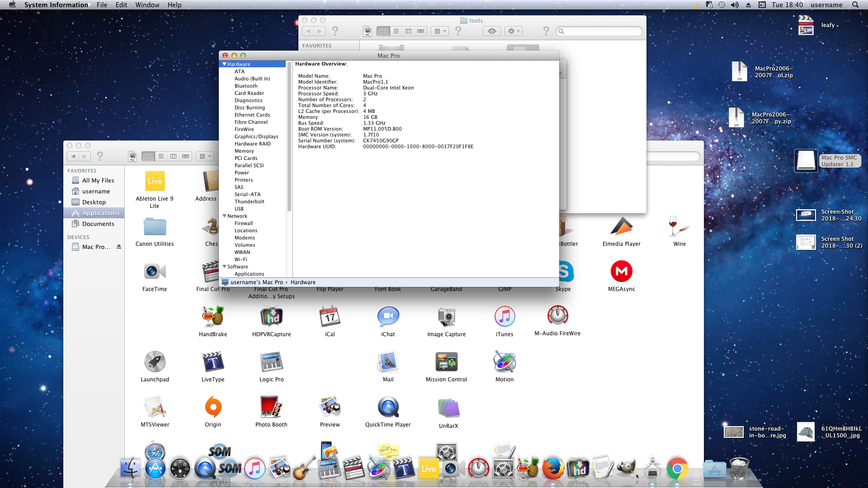Click Firefox icon in the Dock

coord(552,469)
